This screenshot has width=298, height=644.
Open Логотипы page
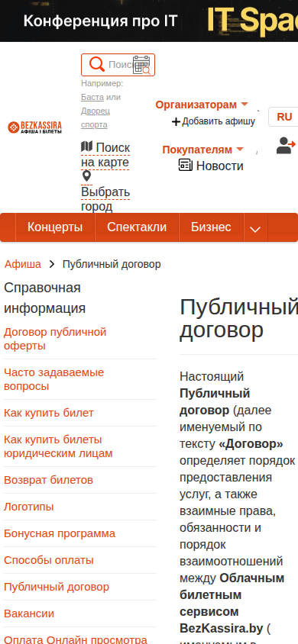[x=29, y=507]
